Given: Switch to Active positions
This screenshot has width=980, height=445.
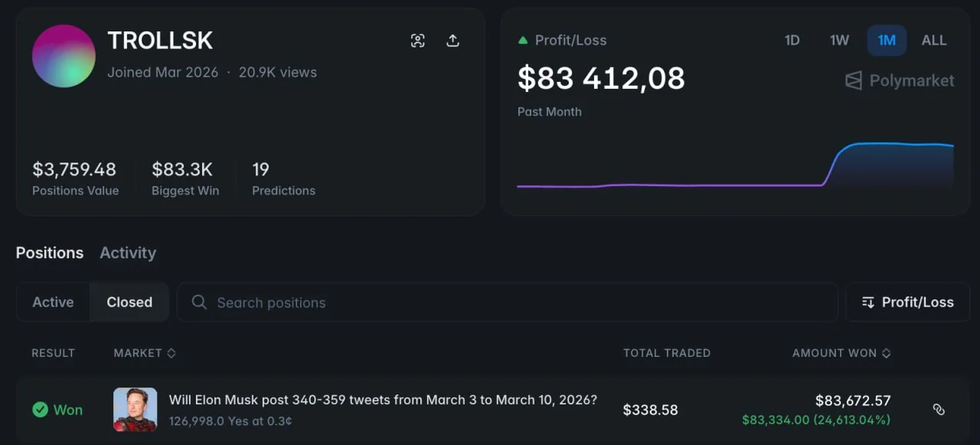Looking at the screenshot, I should tap(53, 303).
